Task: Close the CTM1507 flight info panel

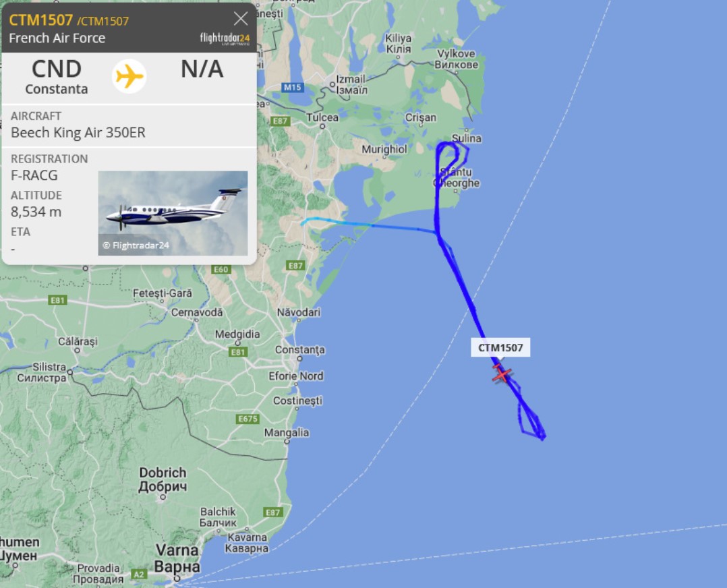Action: [x=241, y=19]
